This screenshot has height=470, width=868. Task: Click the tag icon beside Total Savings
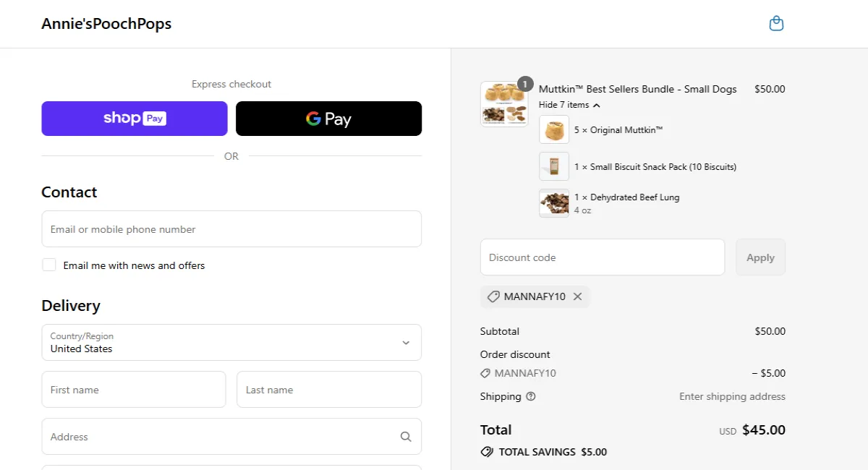tap(487, 452)
